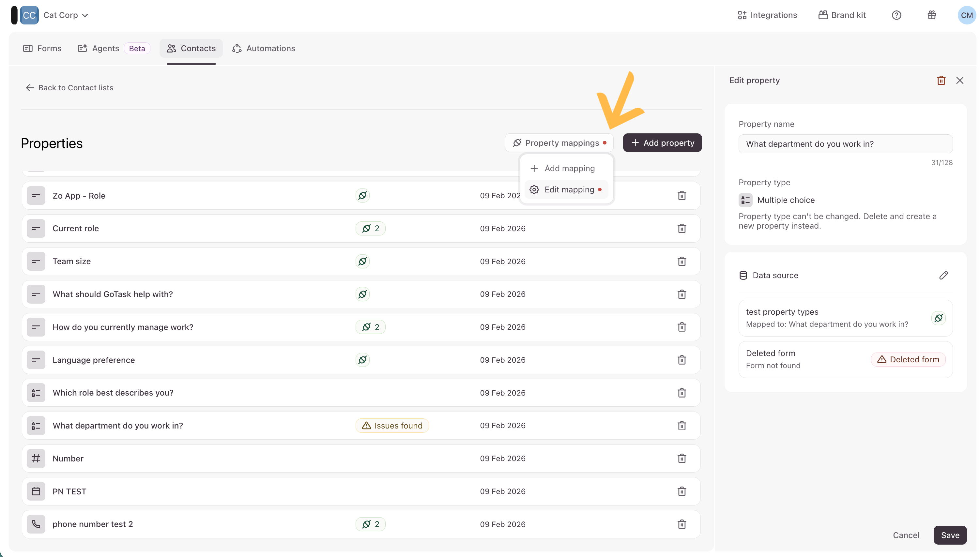This screenshot has width=980, height=557.
Task: Click the Issues found warning badge
Action: coord(392,425)
